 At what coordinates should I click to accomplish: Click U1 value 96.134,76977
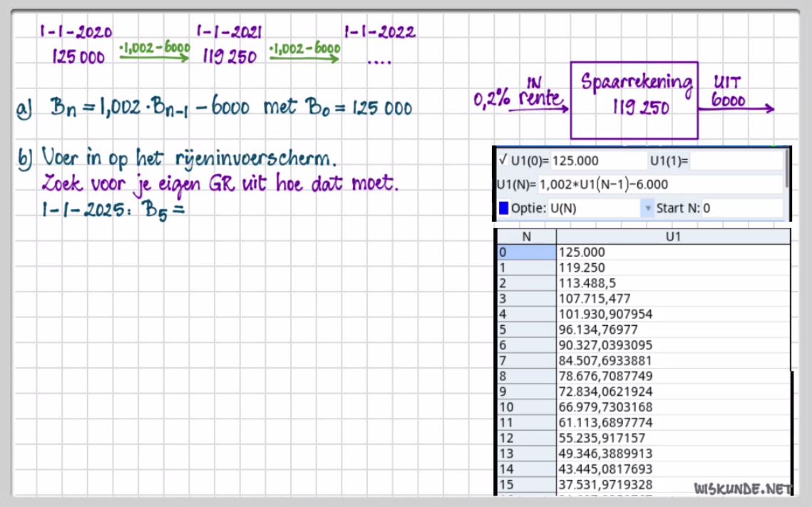[x=598, y=330]
